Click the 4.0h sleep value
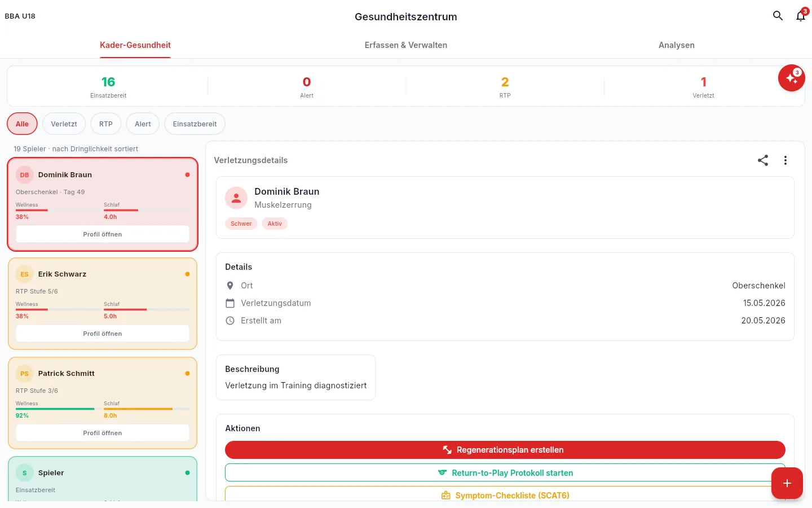This screenshot has width=812, height=508. [111, 217]
